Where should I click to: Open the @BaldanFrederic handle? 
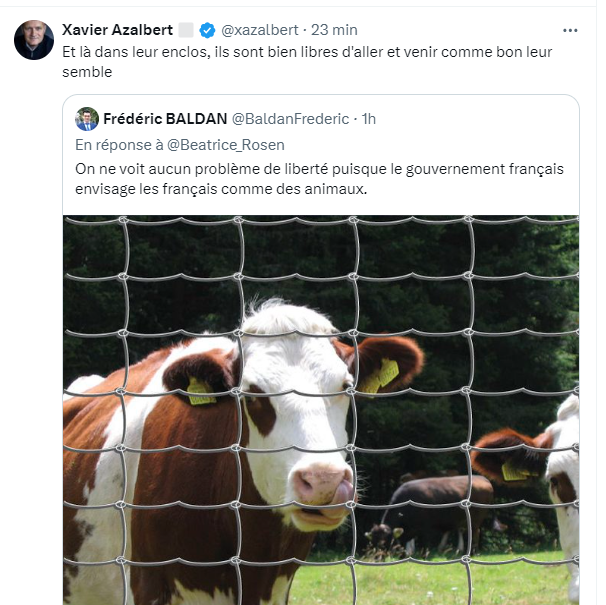pos(290,119)
